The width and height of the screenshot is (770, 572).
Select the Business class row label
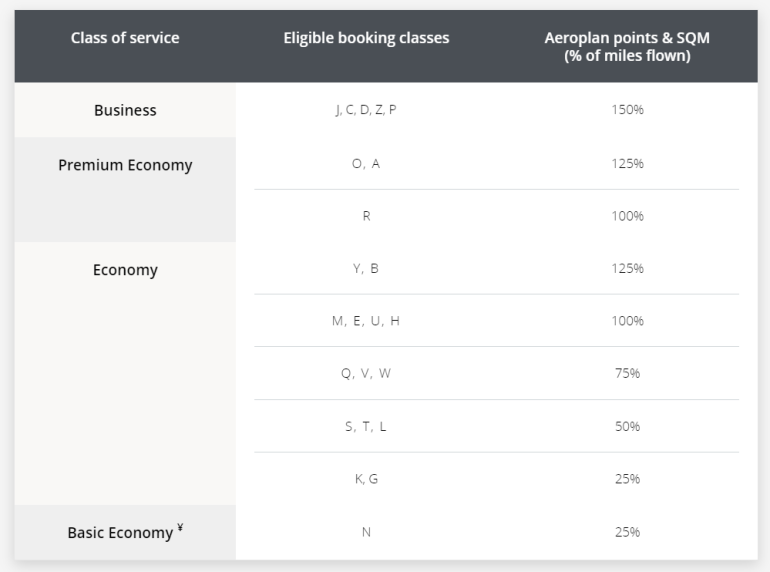(x=125, y=110)
